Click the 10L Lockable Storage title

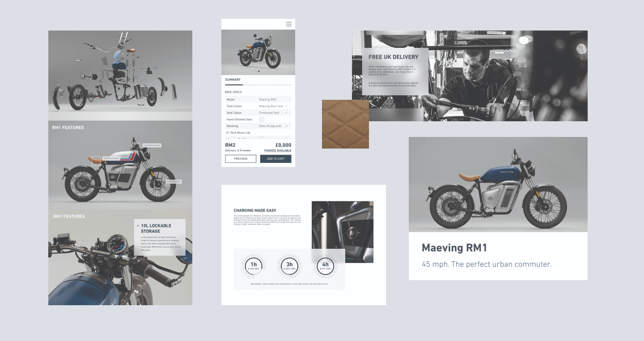(156, 229)
